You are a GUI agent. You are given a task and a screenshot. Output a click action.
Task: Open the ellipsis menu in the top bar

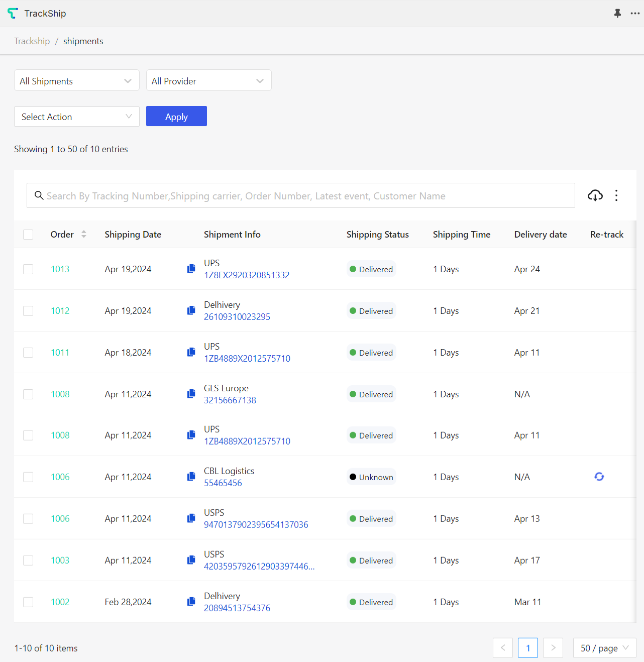click(635, 14)
